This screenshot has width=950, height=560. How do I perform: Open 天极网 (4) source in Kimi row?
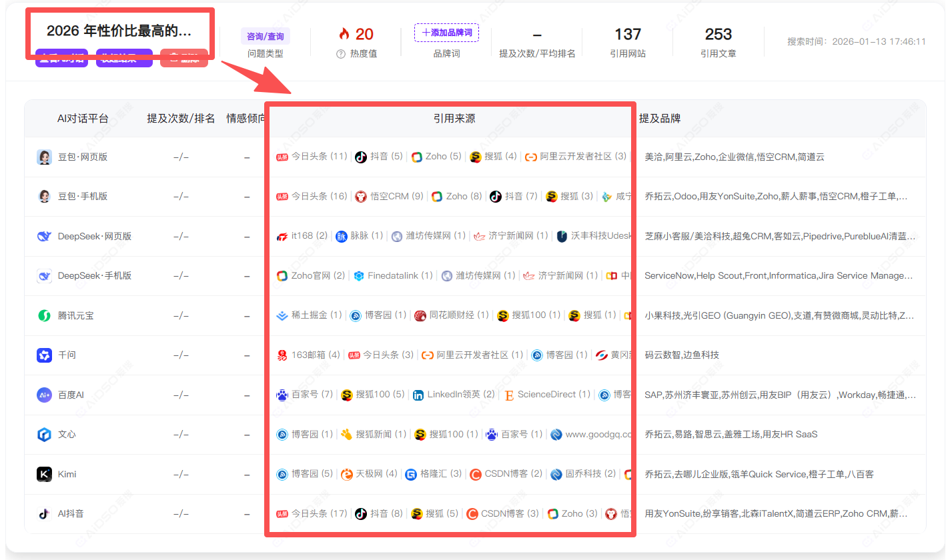point(369,474)
